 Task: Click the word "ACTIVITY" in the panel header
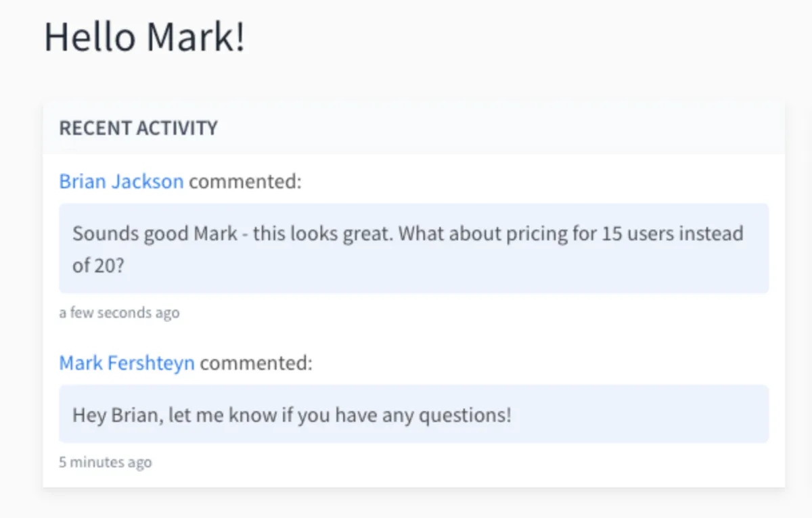(177, 128)
